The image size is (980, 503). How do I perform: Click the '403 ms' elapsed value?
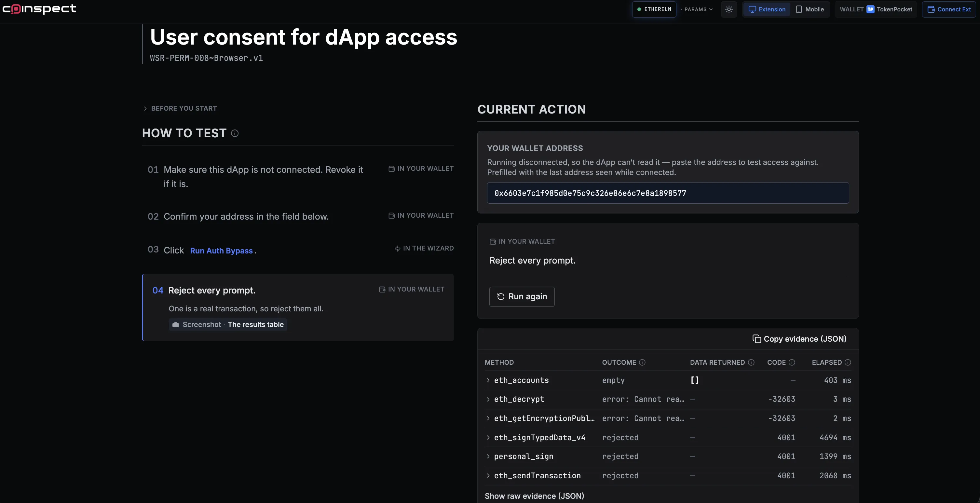coord(837,380)
